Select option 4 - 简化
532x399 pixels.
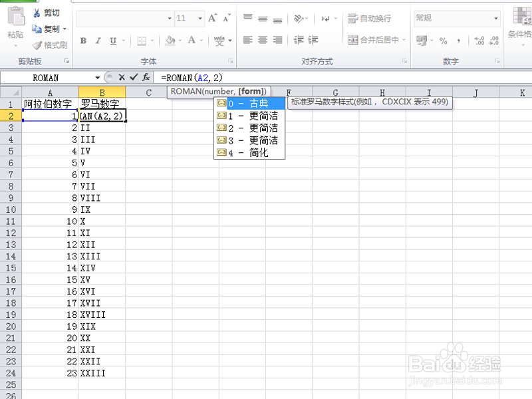coord(249,152)
